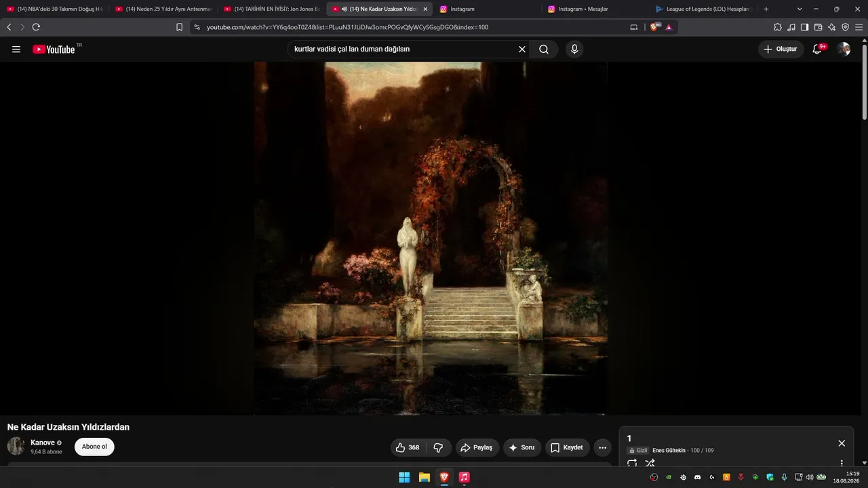Open the Windows Start menu
Screen dimensions: 868x488
pyautogui.click(x=404, y=477)
